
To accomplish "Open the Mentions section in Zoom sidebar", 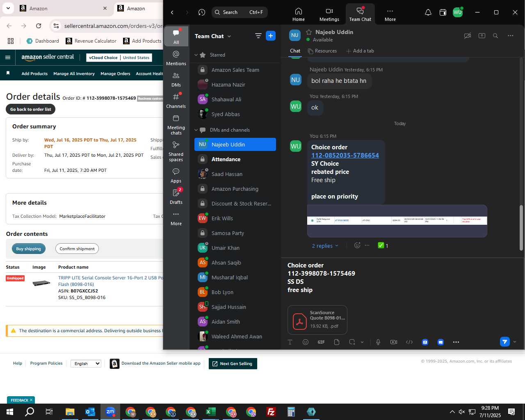I will click(176, 58).
